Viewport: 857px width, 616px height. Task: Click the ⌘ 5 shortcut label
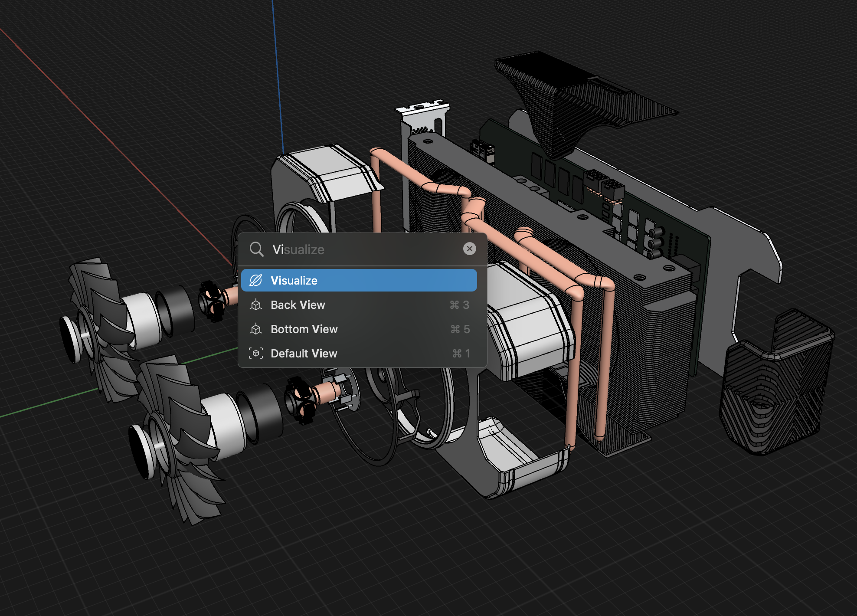460,329
